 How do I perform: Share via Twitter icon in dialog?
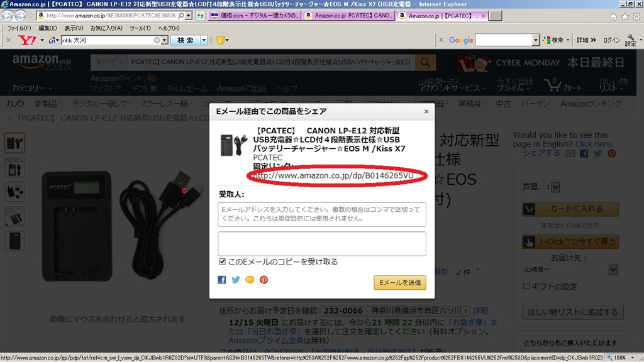click(x=236, y=280)
